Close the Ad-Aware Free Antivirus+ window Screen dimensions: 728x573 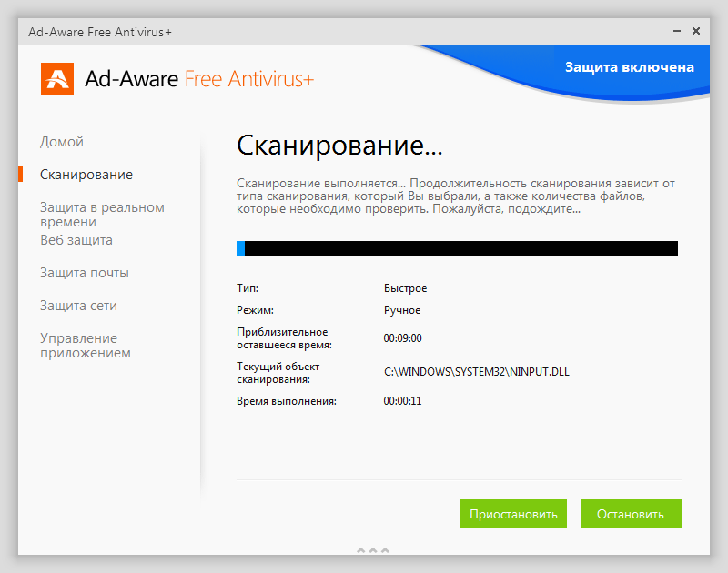tap(696, 31)
